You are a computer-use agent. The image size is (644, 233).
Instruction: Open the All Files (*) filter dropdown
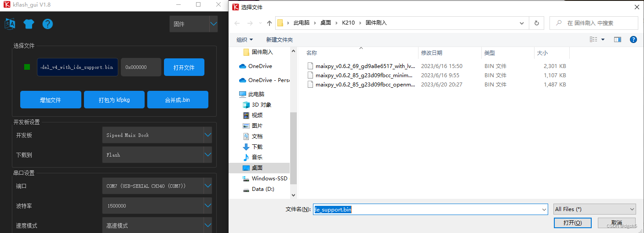pos(594,209)
